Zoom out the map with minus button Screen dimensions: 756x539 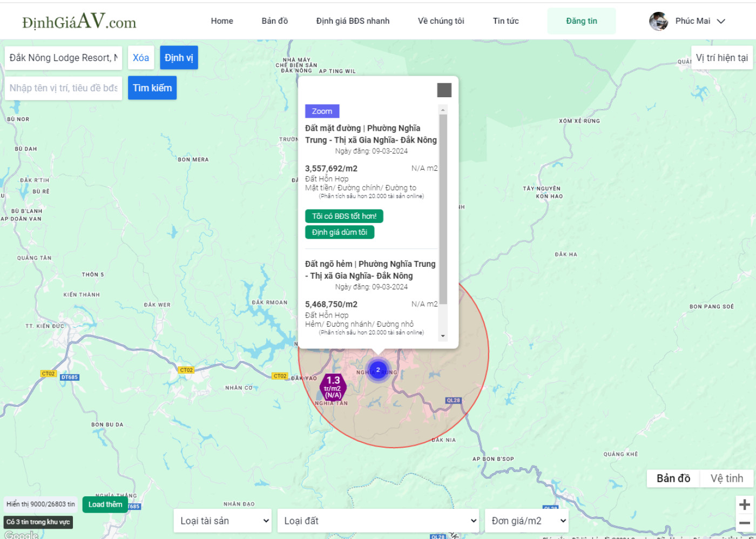tap(745, 523)
